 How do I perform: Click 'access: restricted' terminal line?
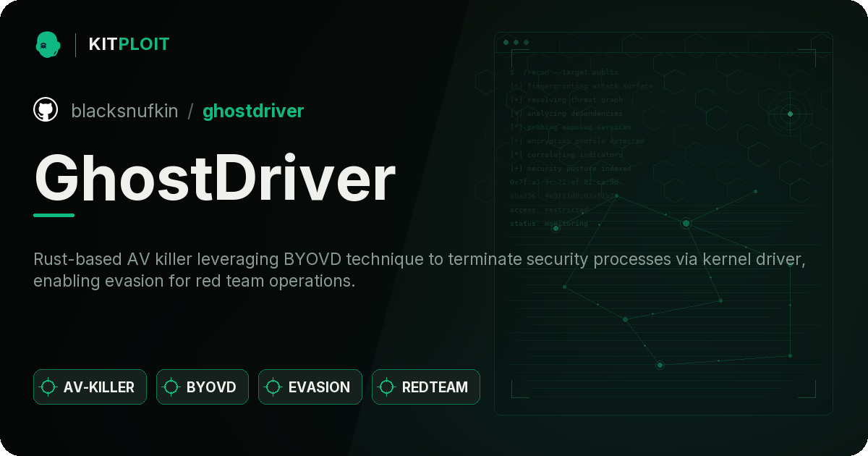(549, 210)
